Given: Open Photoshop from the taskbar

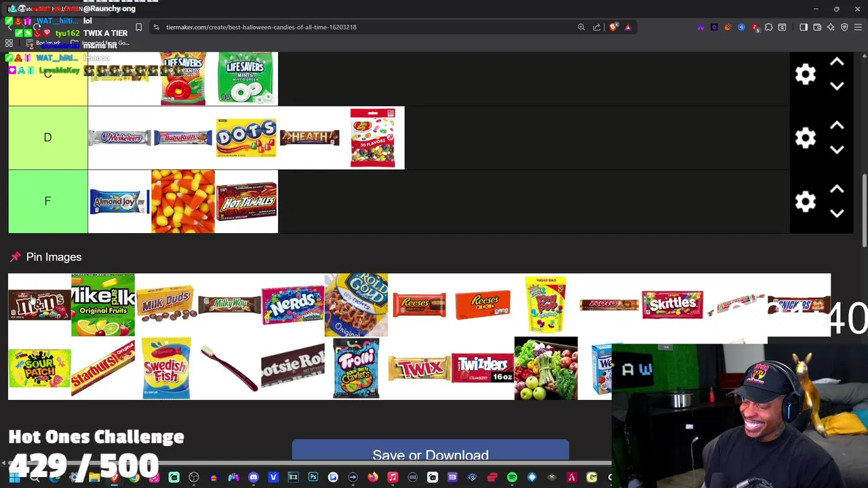Looking at the screenshot, I should (313, 478).
